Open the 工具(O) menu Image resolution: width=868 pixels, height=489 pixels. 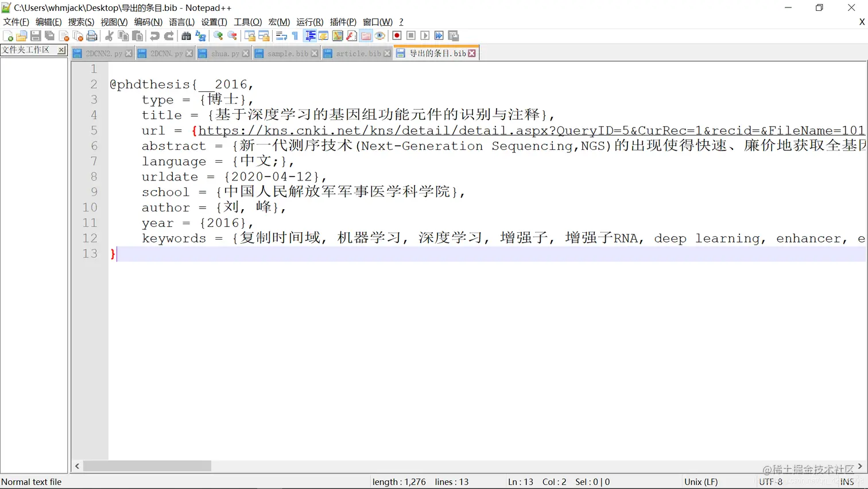248,22
